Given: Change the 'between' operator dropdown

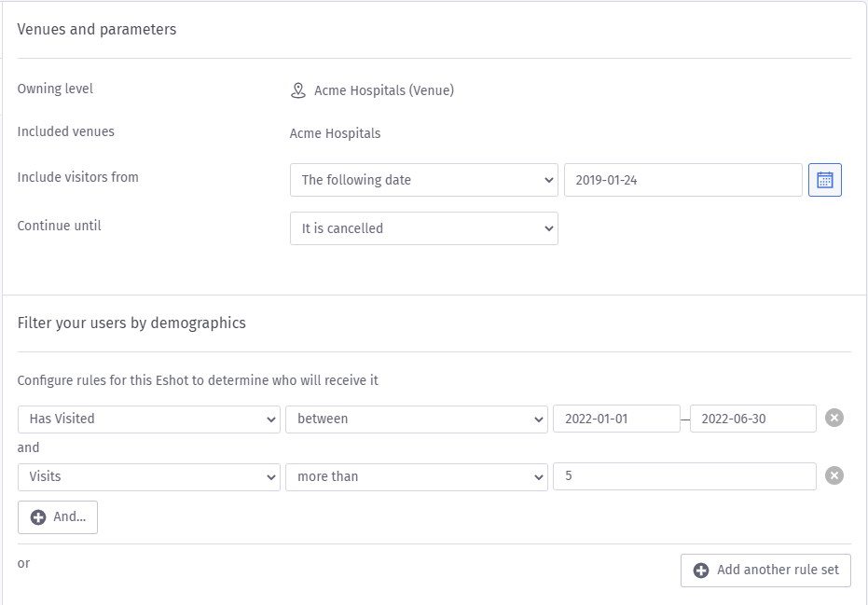Looking at the screenshot, I should click(x=416, y=419).
